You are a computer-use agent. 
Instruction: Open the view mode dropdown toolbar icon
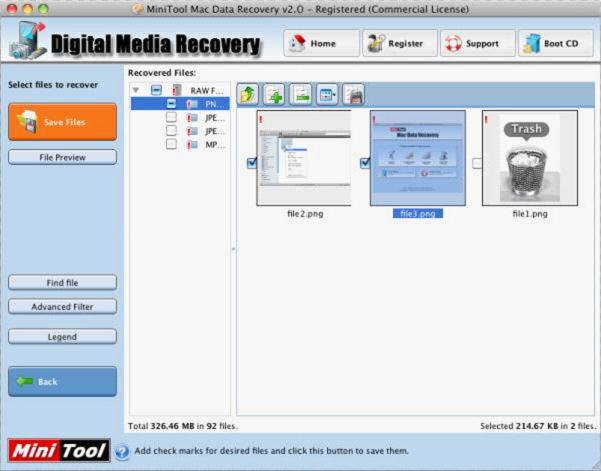click(x=327, y=95)
